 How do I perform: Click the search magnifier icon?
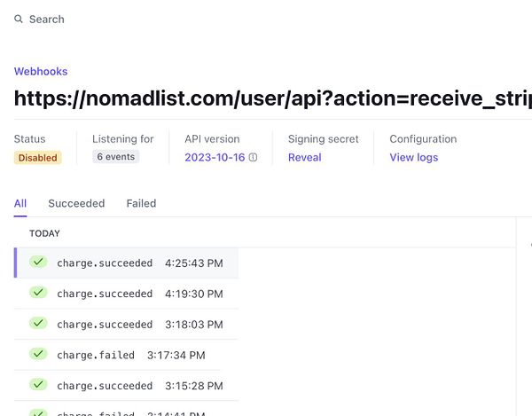[19, 20]
